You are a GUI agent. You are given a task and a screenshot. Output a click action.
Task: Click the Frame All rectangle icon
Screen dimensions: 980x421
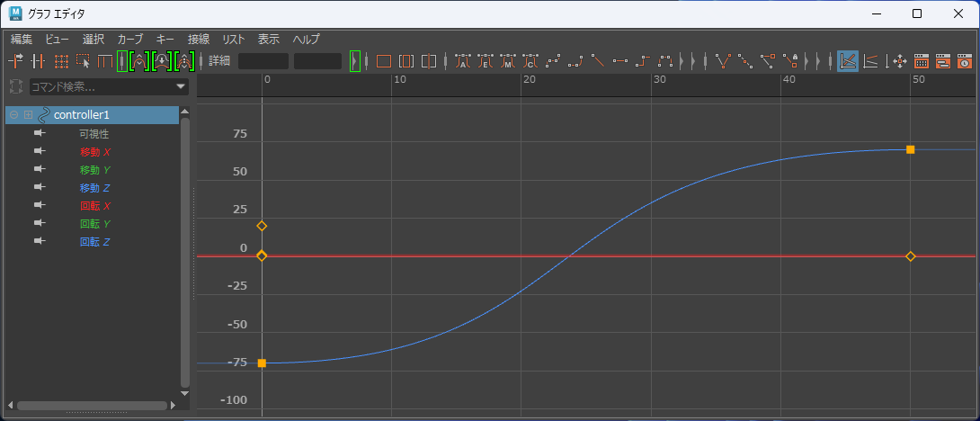pyautogui.click(x=384, y=61)
